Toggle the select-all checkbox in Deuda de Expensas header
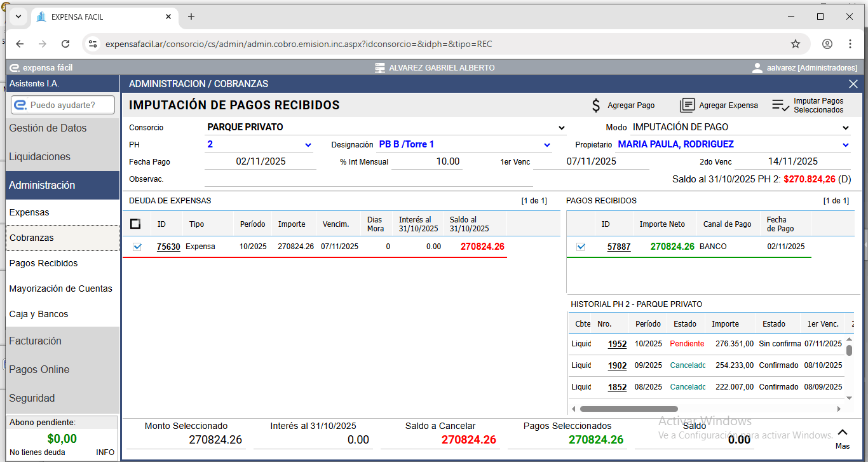Image resolution: width=868 pixels, height=462 pixels. [135, 224]
